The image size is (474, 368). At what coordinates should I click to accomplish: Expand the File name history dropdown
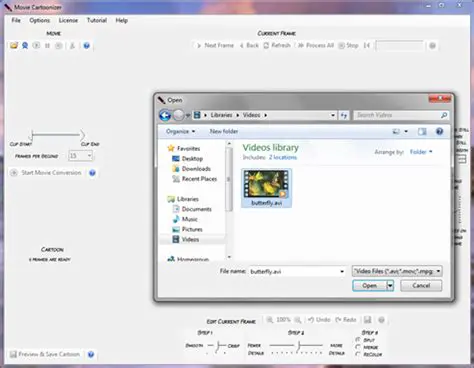342,271
